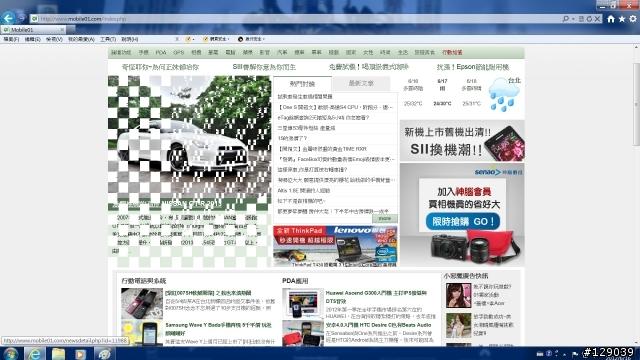The width and height of the screenshot is (640, 360).
Task: Open the 檢視(V) menu
Action: coord(54,39)
